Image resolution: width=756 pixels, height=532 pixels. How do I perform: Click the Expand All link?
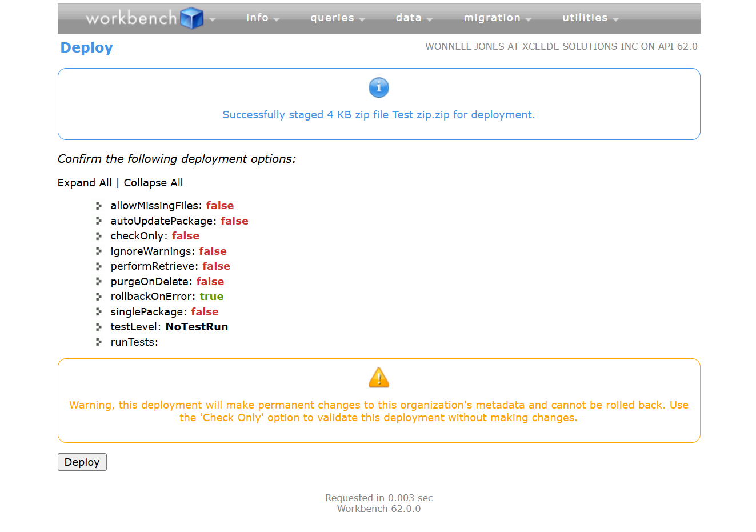[85, 183]
